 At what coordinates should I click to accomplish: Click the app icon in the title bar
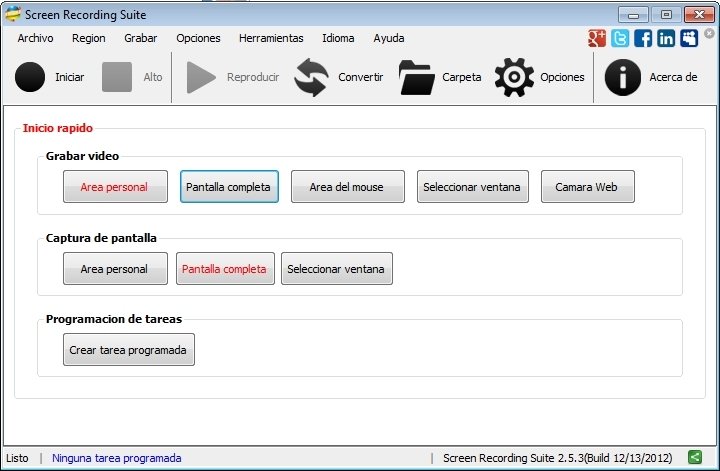(x=13, y=14)
